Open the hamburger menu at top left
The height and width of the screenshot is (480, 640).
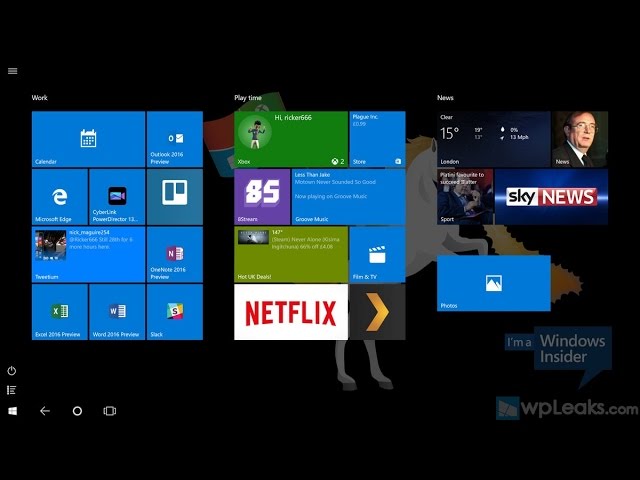click(13, 71)
